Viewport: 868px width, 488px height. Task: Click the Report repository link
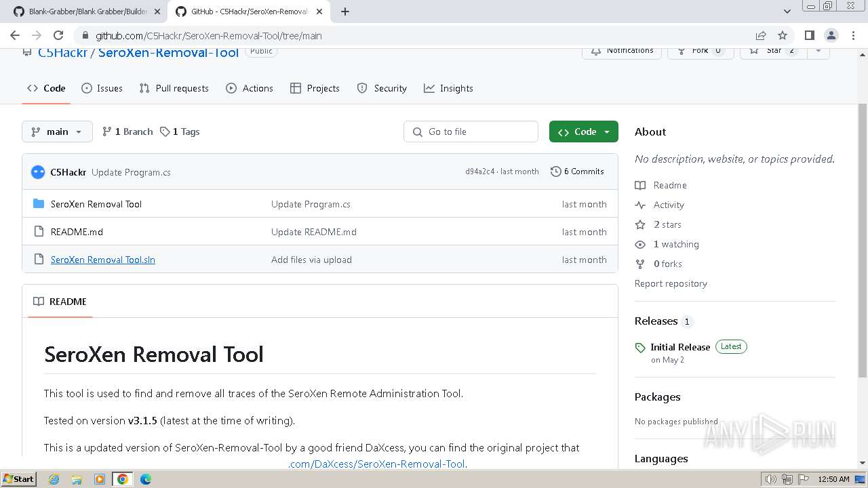671,283
